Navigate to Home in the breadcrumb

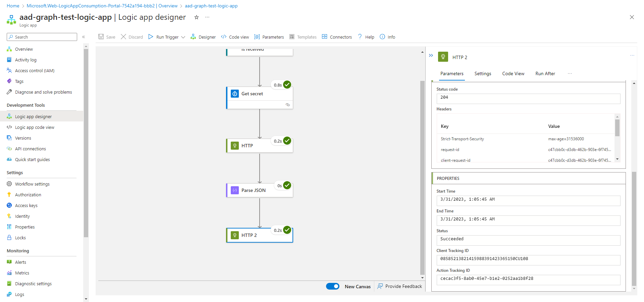[x=13, y=6]
